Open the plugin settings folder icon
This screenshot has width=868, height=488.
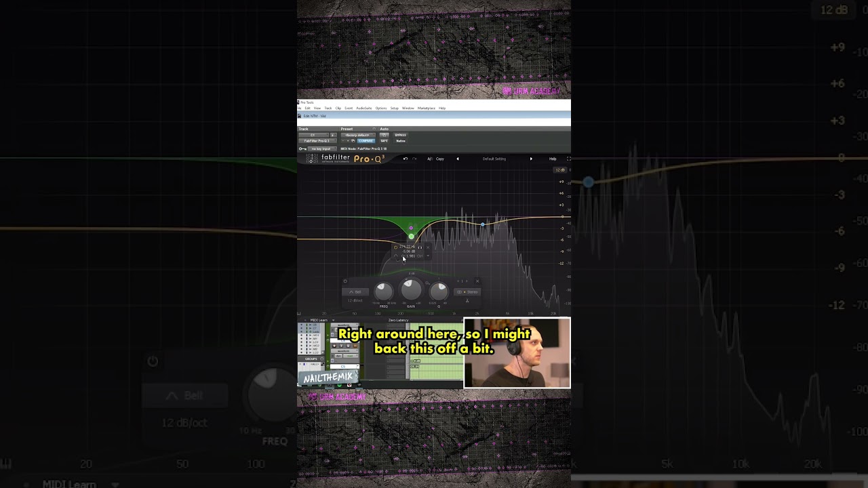tap(353, 141)
